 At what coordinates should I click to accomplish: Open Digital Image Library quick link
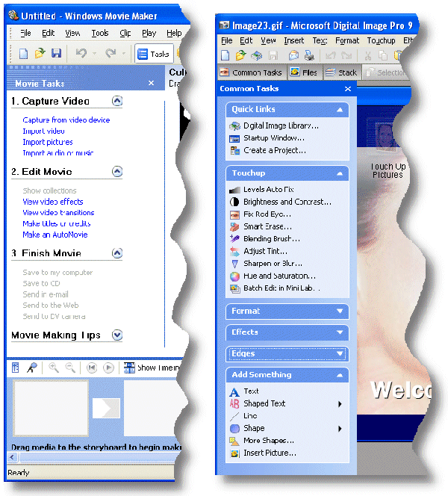(274, 126)
